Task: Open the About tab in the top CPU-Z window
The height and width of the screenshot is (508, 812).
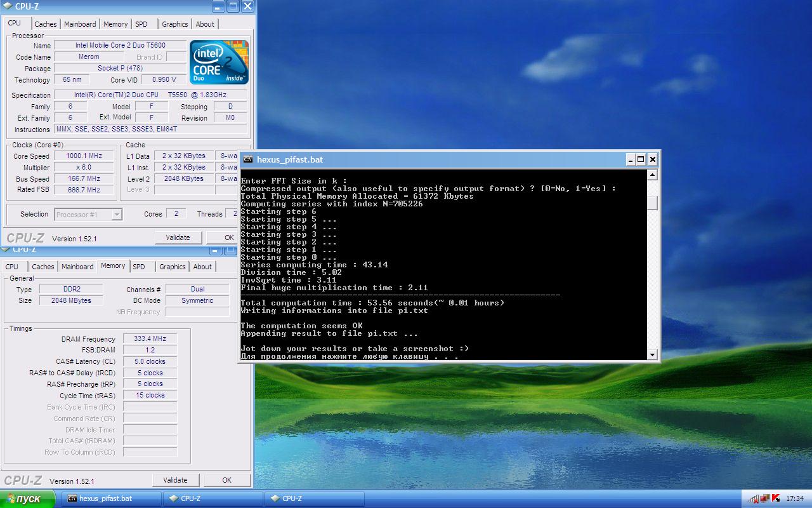Action: point(205,24)
